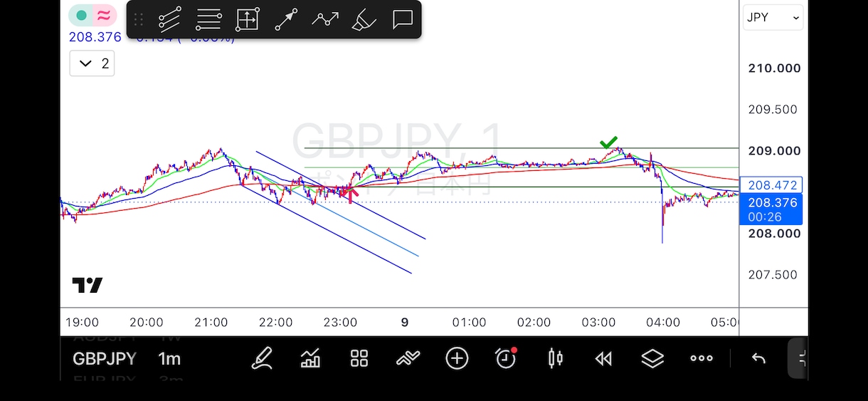Open the partially visible side panel handle

[x=798, y=358]
